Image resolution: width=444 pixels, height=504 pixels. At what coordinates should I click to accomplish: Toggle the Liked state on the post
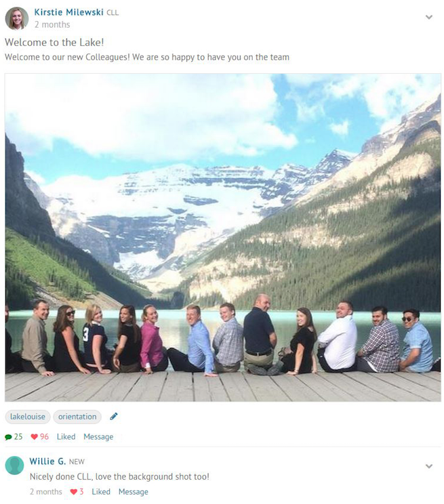point(66,436)
